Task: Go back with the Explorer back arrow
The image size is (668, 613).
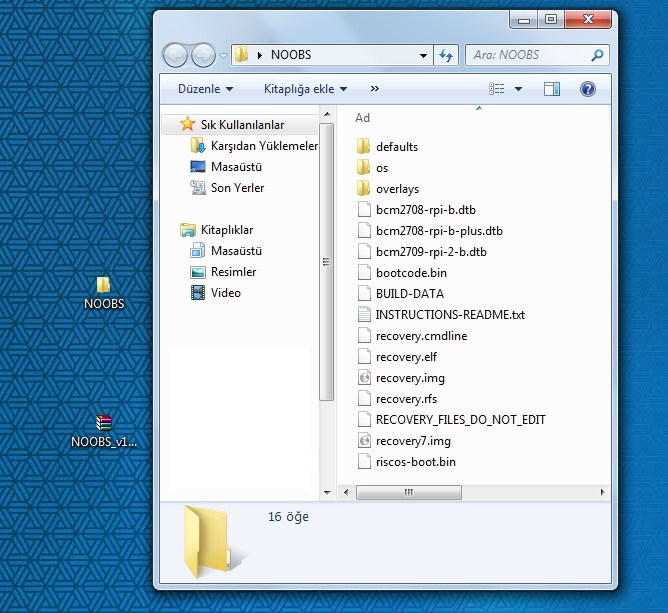Action: (x=175, y=55)
